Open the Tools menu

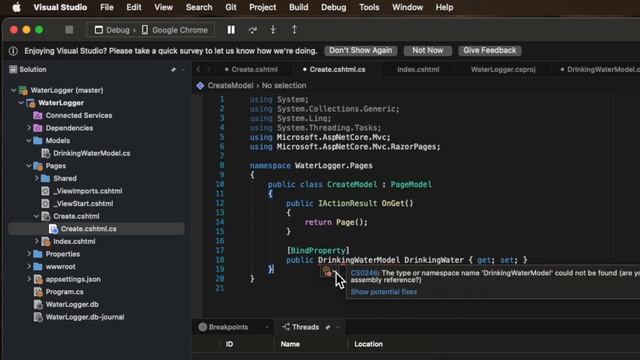click(x=369, y=7)
